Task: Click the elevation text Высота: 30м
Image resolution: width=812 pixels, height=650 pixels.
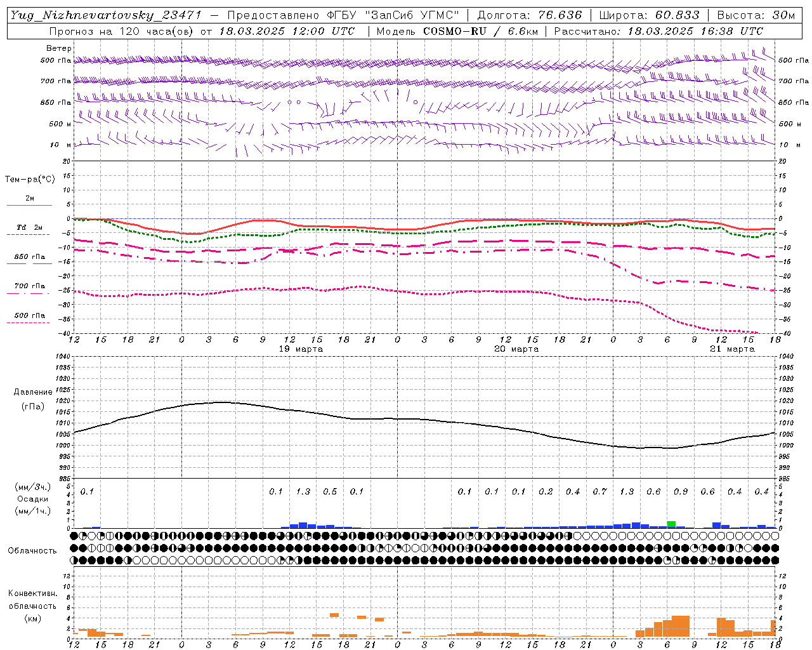Action: (756, 15)
